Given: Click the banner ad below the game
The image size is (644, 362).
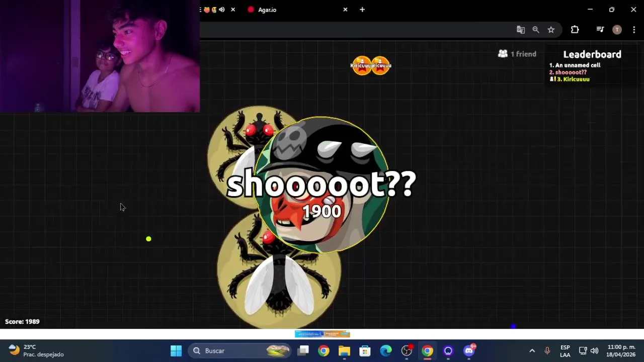Looking at the screenshot, I should pyautogui.click(x=322, y=334).
